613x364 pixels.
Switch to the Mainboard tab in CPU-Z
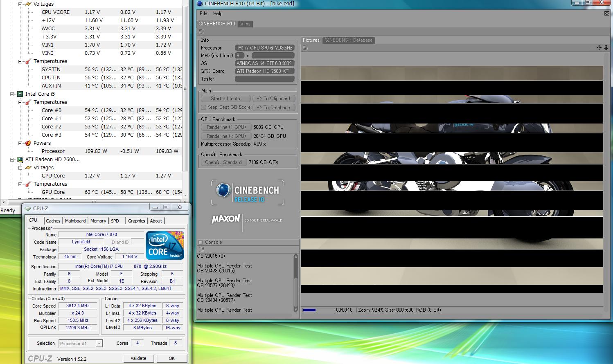click(x=75, y=221)
